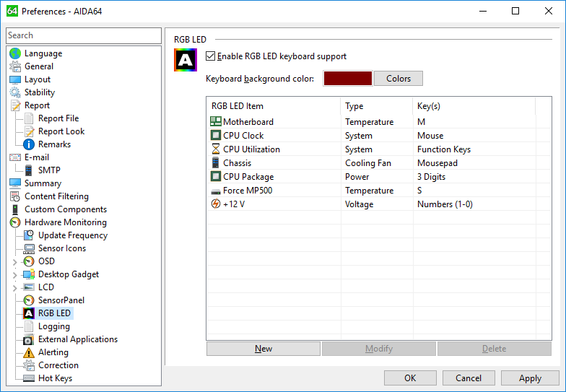Disable RGB LED keyboard support checkbox

(211, 56)
